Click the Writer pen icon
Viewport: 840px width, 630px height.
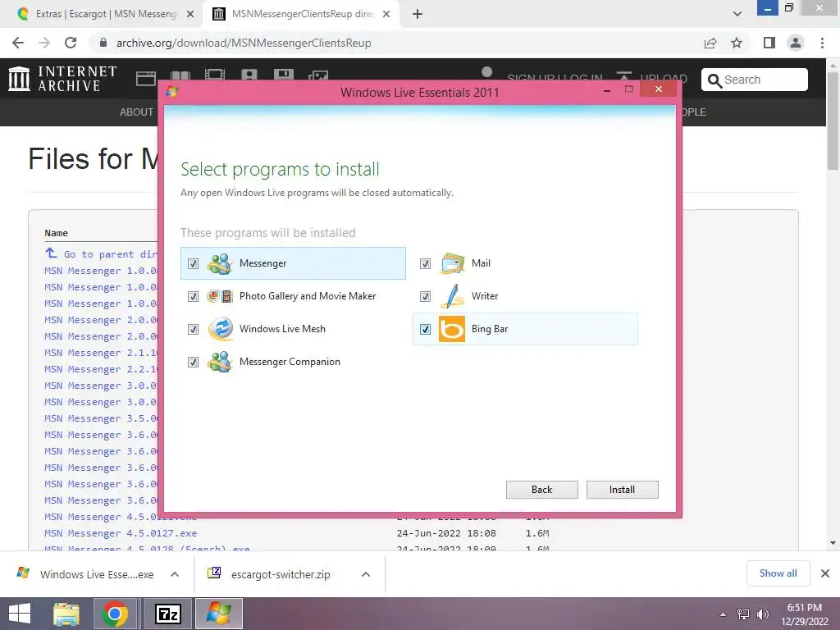[x=452, y=296]
